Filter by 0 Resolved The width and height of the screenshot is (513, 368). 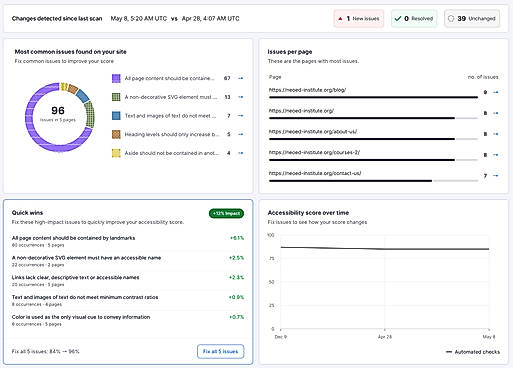point(414,19)
